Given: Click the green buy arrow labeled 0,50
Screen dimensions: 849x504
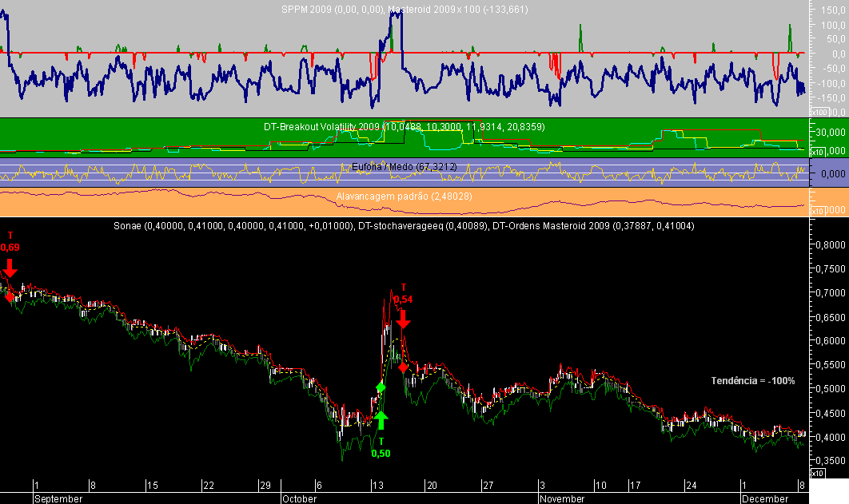Looking at the screenshot, I should (381, 420).
